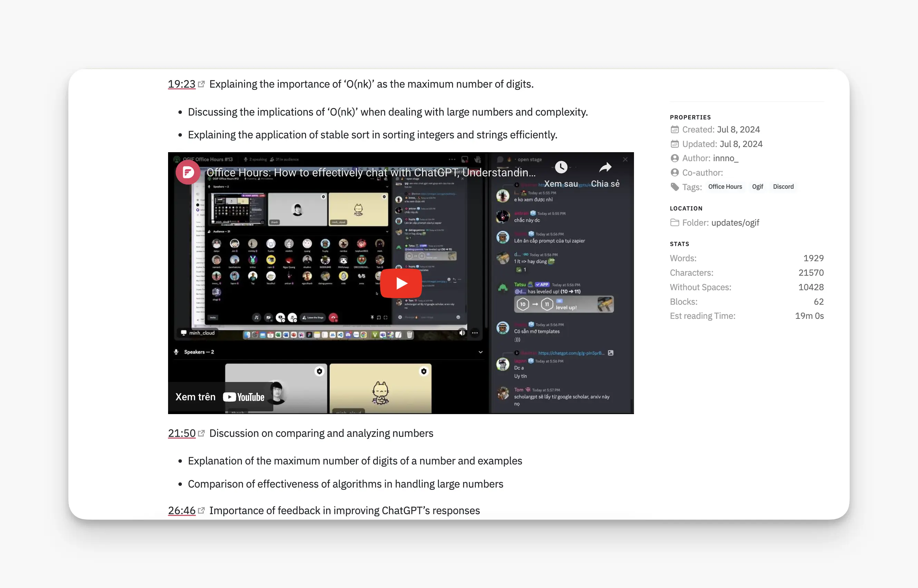This screenshot has width=918, height=588.
Task: Click the Chia sẻ share arrow icon
Action: [605, 167]
